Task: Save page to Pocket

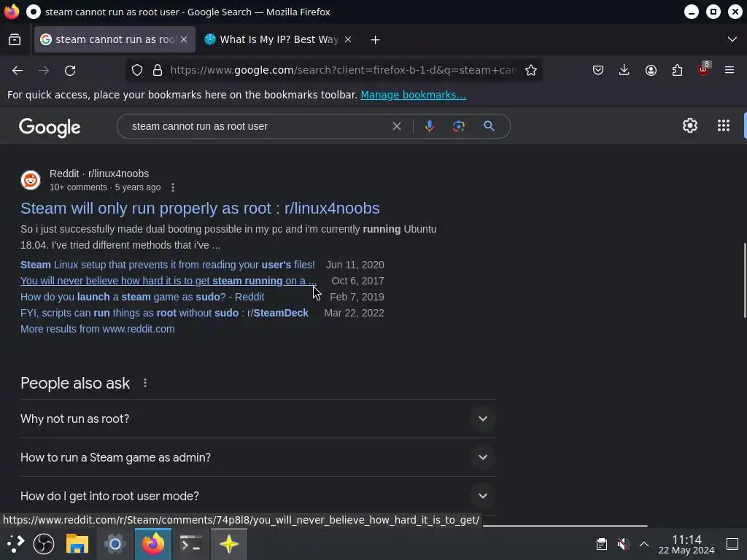Action: click(598, 71)
